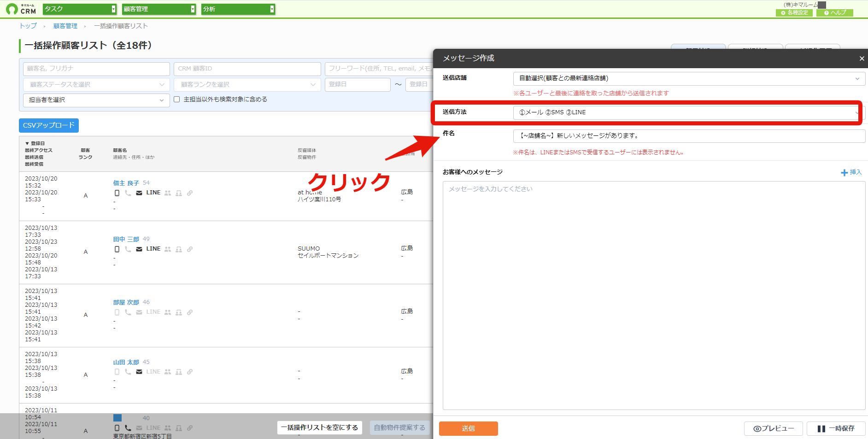Click mail icon in 部屋 次郎 row

tap(139, 312)
